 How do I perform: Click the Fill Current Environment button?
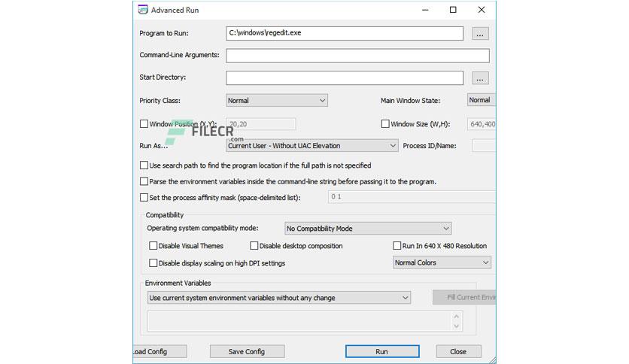point(464,298)
